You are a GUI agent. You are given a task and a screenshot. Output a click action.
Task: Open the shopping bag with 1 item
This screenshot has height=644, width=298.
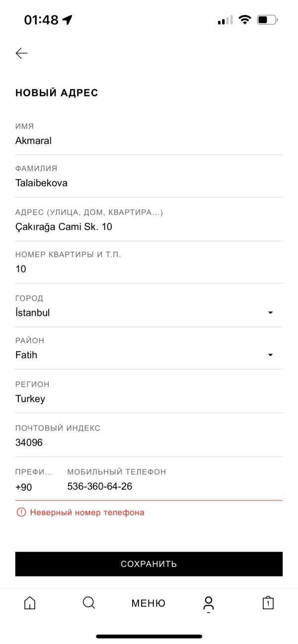pyautogui.click(x=268, y=603)
